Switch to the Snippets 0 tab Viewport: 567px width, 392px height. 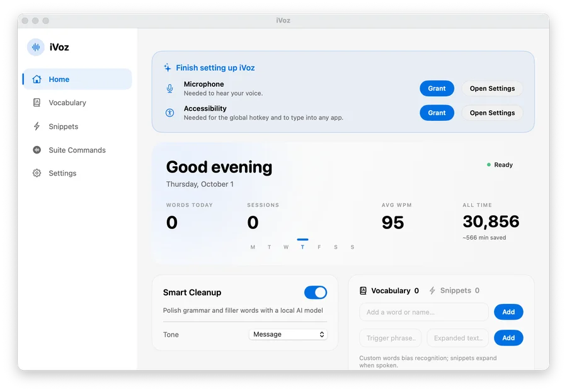tap(454, 291)
